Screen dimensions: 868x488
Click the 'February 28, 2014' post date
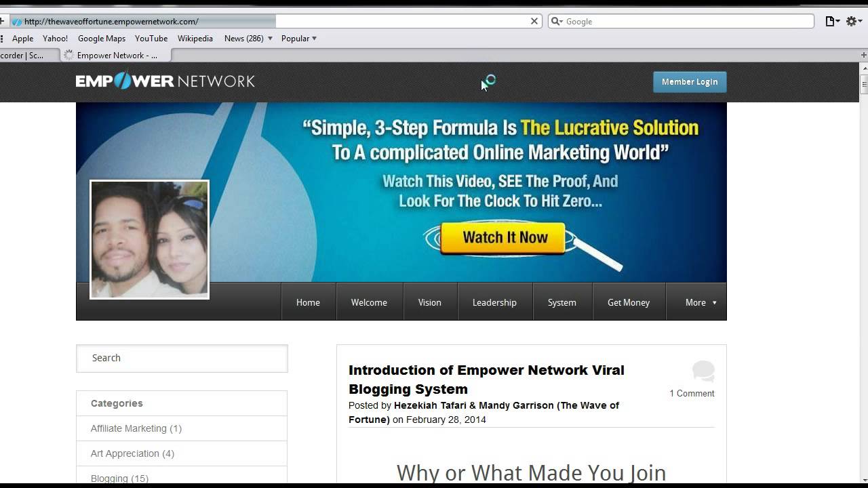pos(446,420)
